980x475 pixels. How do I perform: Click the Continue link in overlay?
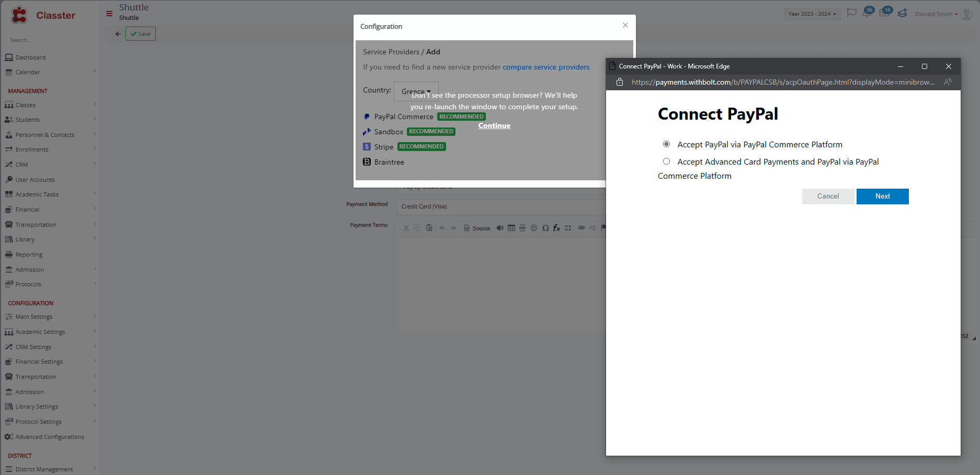(x=494, y=125)
